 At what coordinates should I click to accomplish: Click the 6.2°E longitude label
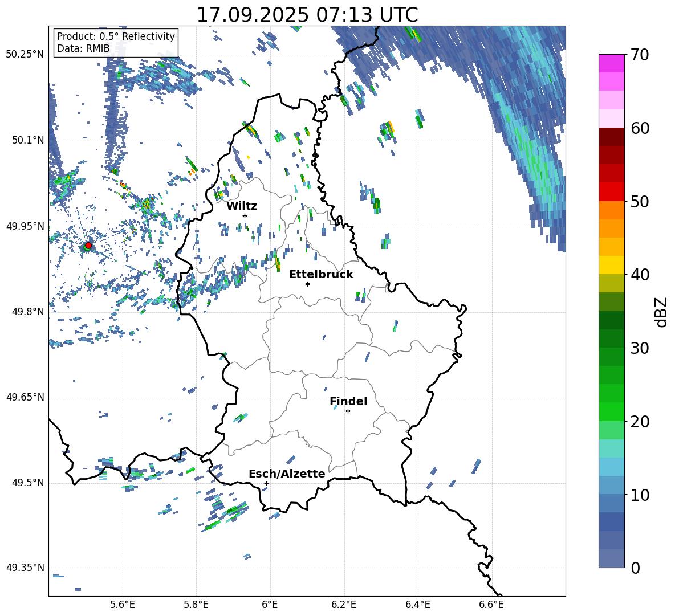pos(344,605)
